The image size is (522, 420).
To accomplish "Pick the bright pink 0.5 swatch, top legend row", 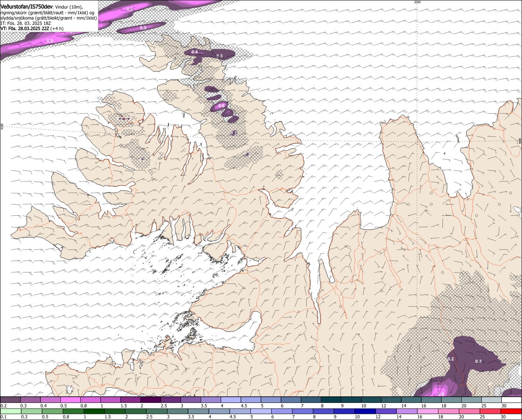I will (70, 400).
